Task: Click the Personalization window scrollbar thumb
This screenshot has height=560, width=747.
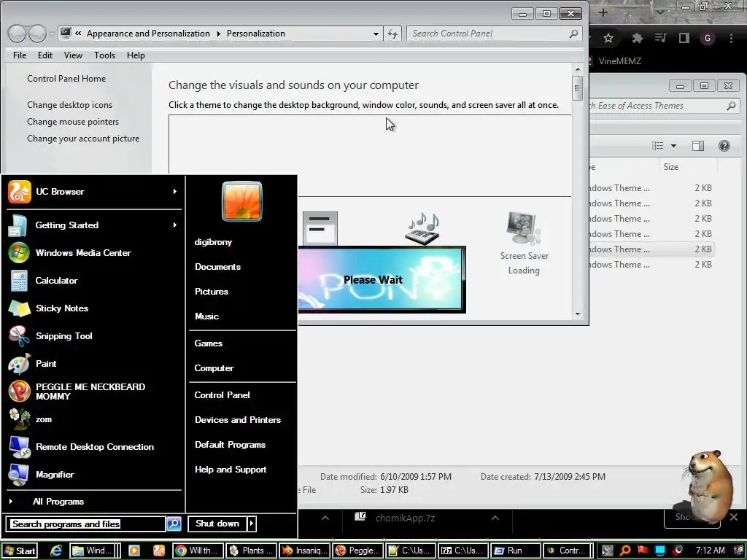Action: tap(578, 88)
